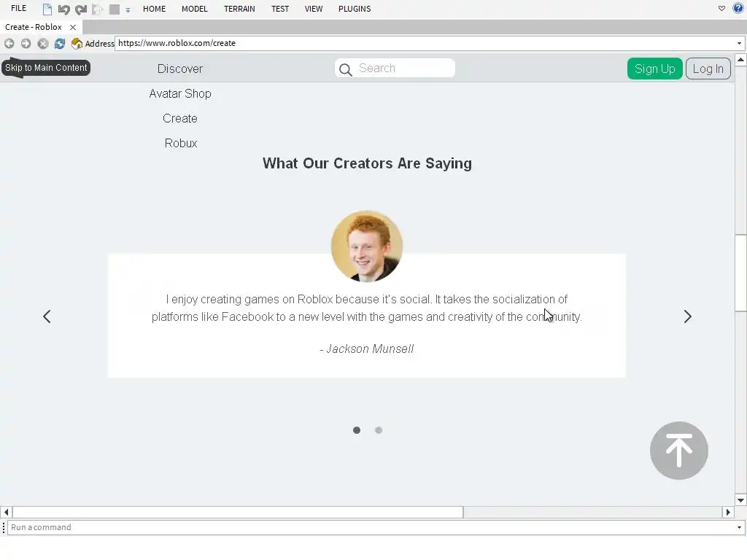Open the quick access toolbar customize dropdown
This screenshot has width=747, height=560.
[128, 9]
